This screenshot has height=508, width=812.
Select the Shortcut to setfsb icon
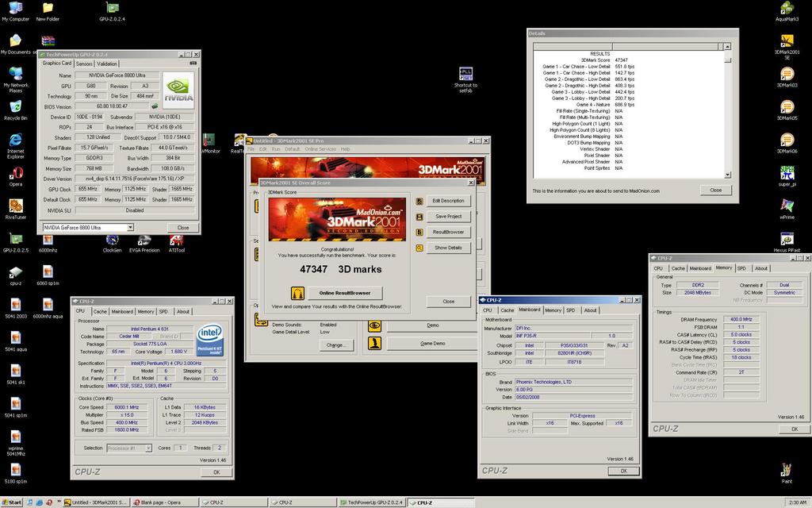click(x=465, y=79)
